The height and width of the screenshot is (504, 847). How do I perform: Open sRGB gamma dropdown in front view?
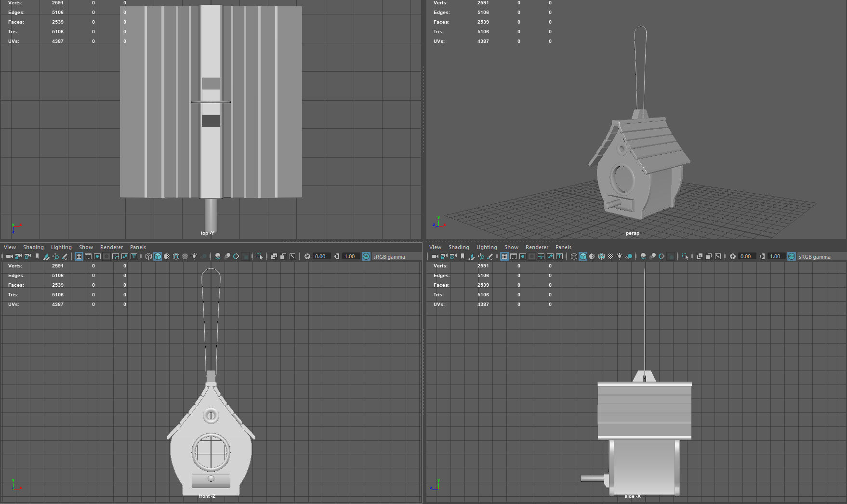coord(397,257)
